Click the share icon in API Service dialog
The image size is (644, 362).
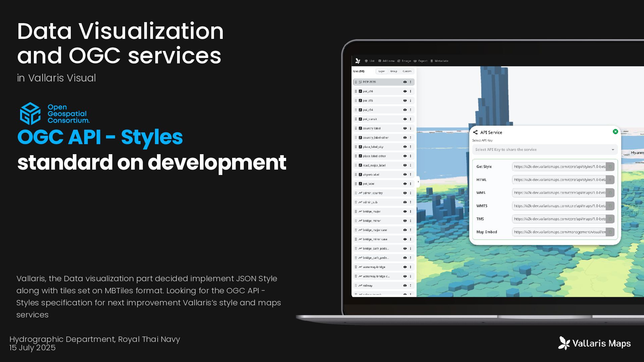pyautogui.click(x=475, y=132)
